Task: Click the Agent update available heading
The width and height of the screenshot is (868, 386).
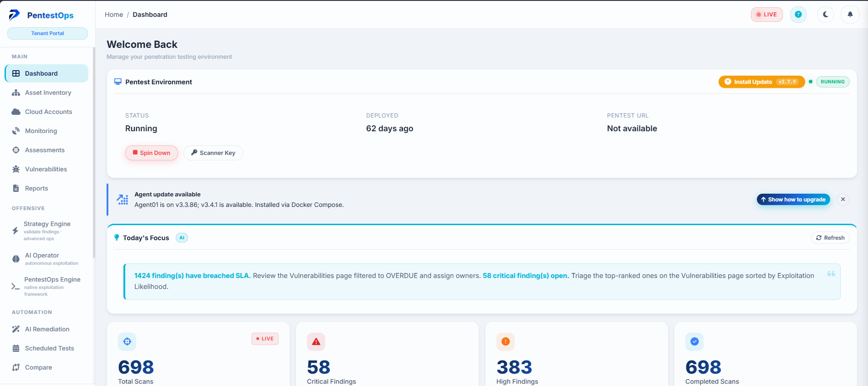Action: pyautogui.click(x=168, y=194)
